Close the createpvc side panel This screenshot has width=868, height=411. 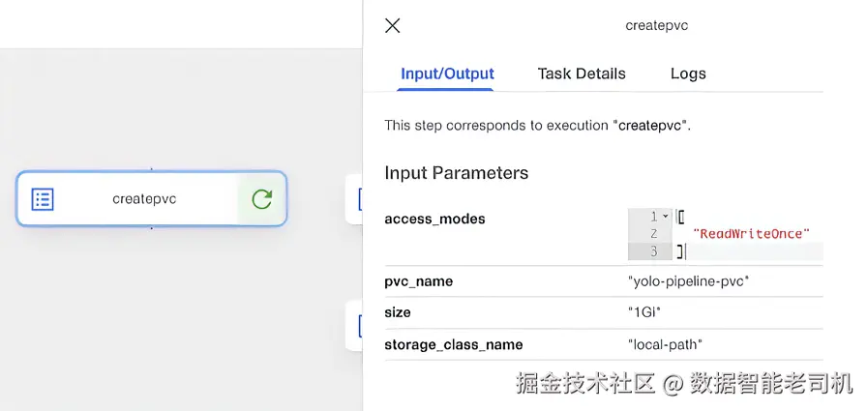click(392, 25)
